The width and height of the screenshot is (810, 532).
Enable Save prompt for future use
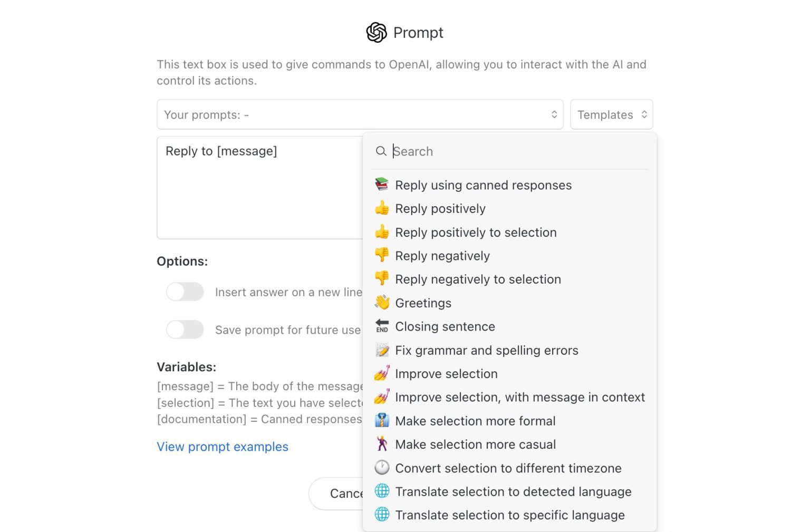pyautogui.click(x=185, y=330)
